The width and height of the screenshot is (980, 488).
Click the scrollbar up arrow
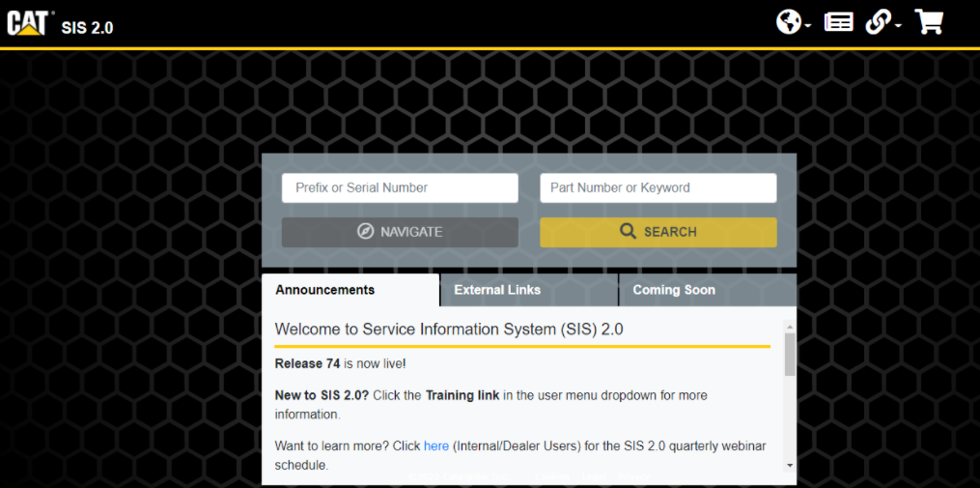pos(790,327)
